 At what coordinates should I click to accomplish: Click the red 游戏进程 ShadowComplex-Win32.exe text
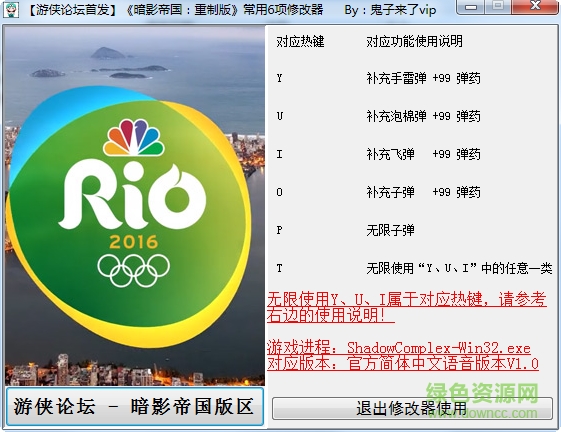399,348
